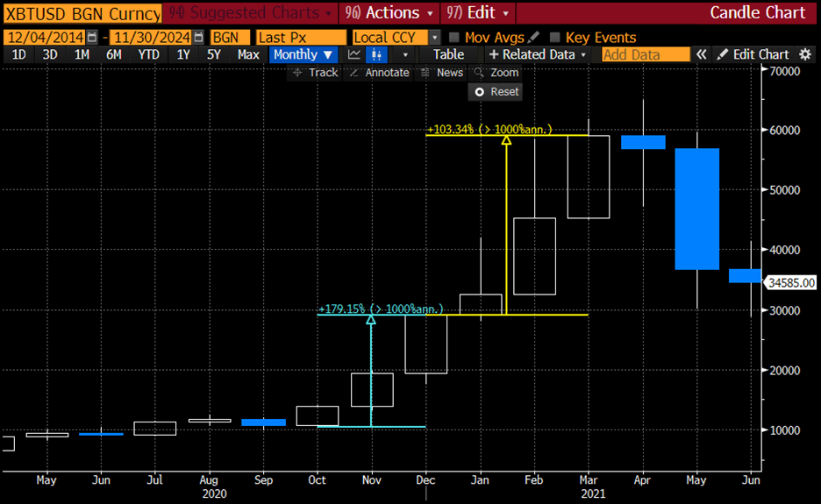821x504 pixels.
Task: Activate the Zoom magnifier tool
Action: [496, 73]
